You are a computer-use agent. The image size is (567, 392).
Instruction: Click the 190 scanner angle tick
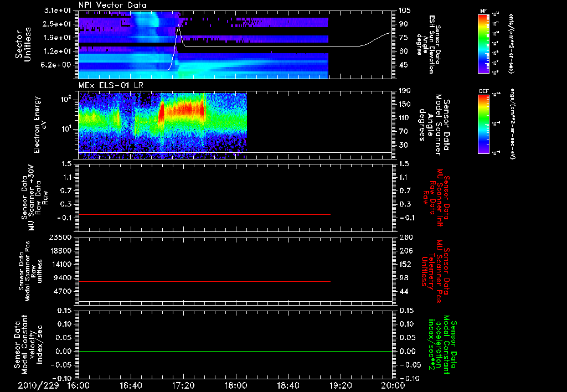[405, 90]
